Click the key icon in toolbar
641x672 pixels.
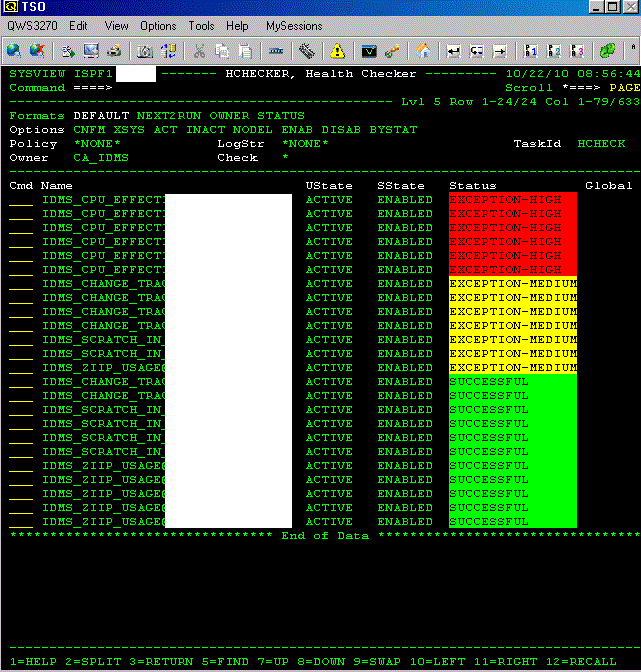392,50
